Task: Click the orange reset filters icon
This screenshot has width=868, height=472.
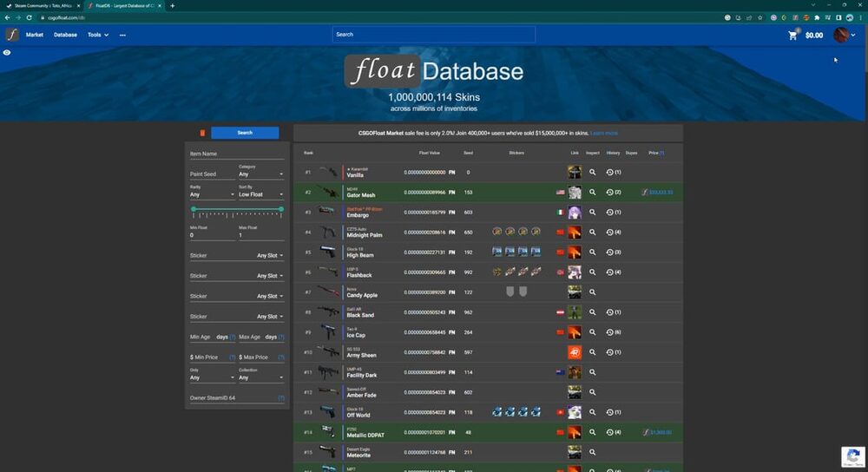Action: 202,133
